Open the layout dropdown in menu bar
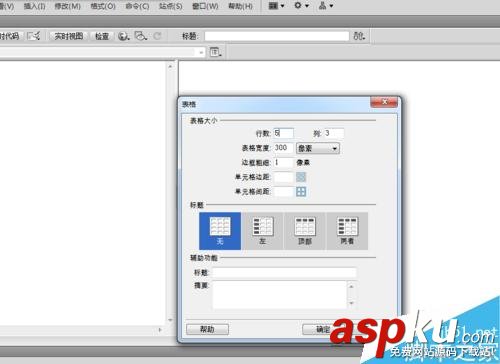Screen dimensions: 500x364 (276, 6)
